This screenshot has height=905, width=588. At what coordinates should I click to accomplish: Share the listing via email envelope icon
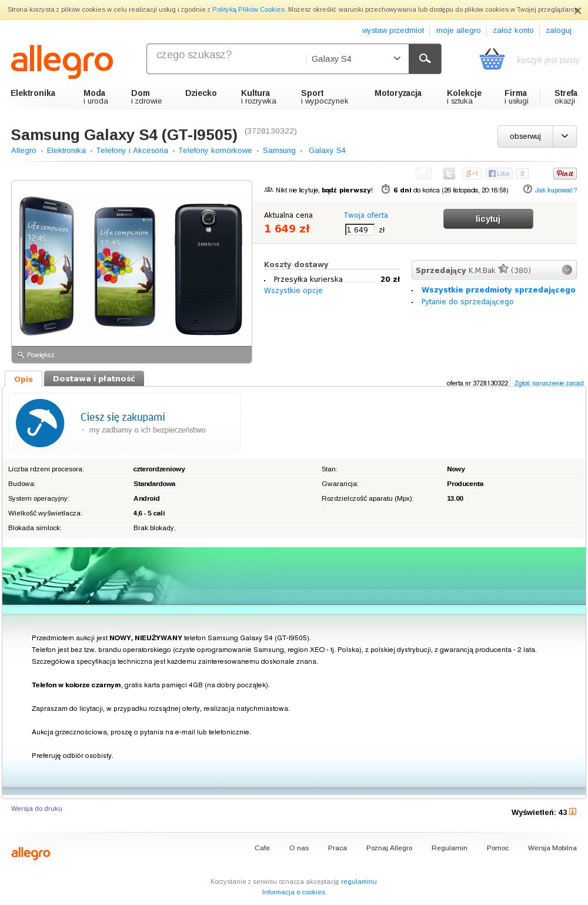pyautogui.click(x=423, y=174)
